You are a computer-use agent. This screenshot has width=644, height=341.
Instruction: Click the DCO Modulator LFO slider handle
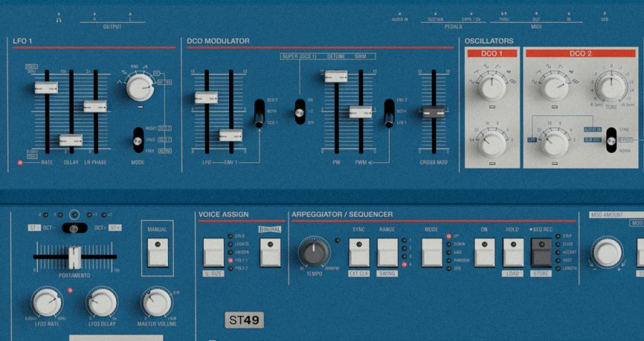[206, 97]
